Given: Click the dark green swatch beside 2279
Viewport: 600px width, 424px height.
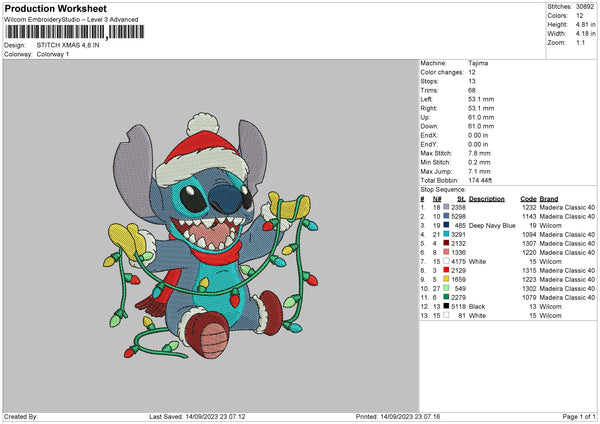Looking at the screenshot, I should (446, 297).
